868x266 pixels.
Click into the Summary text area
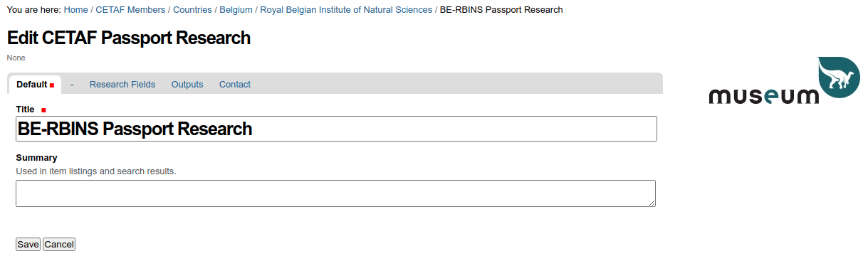(335, 193)
